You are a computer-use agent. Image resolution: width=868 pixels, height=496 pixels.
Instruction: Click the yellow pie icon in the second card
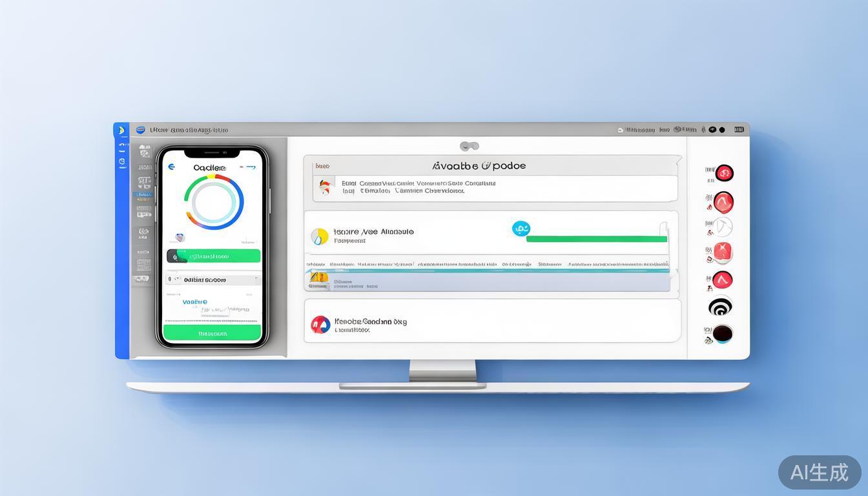[x=319, y=236]
